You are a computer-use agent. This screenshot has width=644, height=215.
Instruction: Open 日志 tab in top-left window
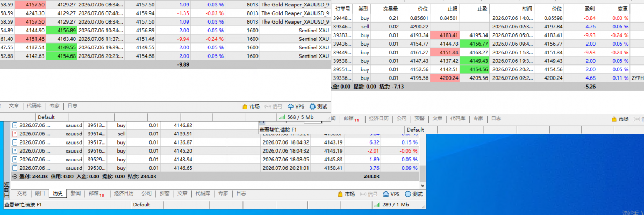click(72, 106)
